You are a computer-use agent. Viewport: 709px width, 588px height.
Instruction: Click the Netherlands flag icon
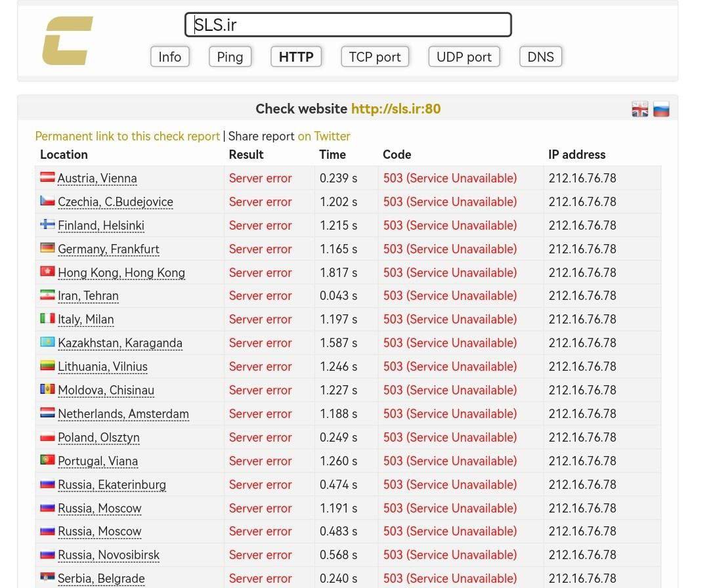pos(47,412)
